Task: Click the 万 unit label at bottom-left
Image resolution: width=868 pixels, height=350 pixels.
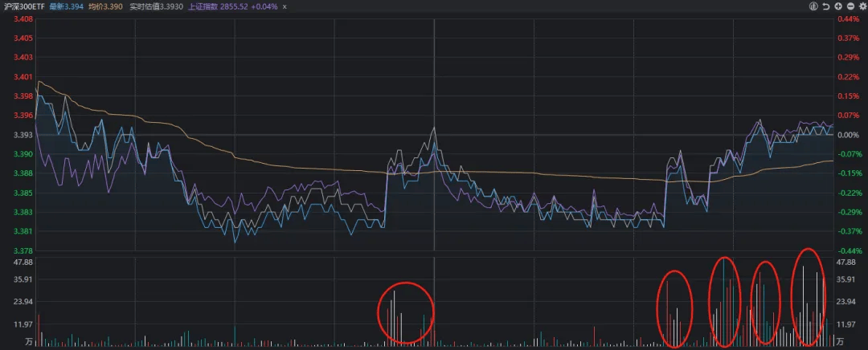Action: tap(29, 343)
